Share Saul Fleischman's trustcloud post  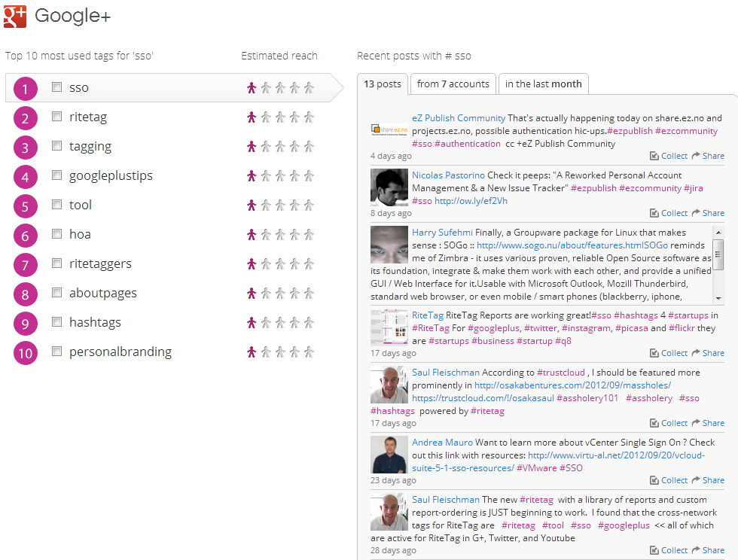(x=708, y=423)
